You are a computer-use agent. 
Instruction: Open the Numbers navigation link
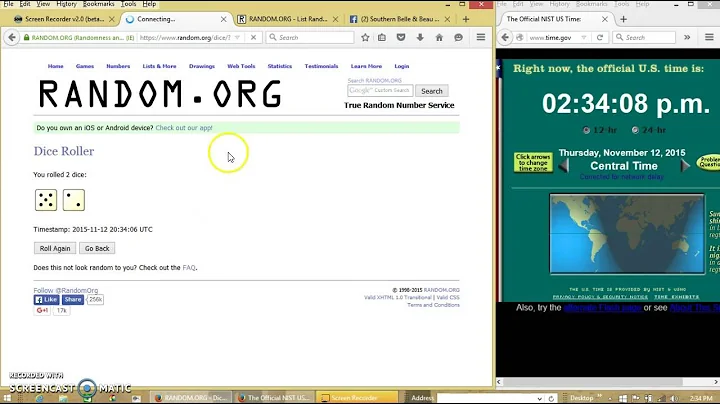[118, 66]
